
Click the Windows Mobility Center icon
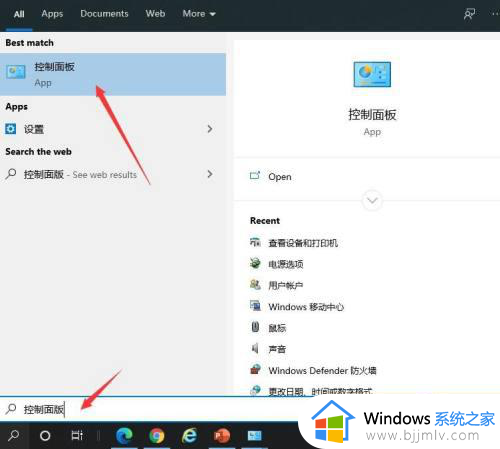(255, 305)
